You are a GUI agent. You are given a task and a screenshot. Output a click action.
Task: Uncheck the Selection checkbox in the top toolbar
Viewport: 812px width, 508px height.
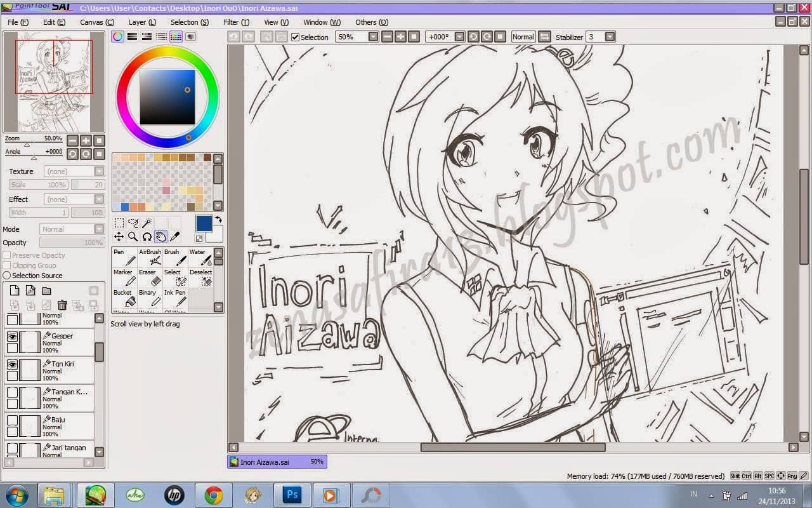[296, 37]
